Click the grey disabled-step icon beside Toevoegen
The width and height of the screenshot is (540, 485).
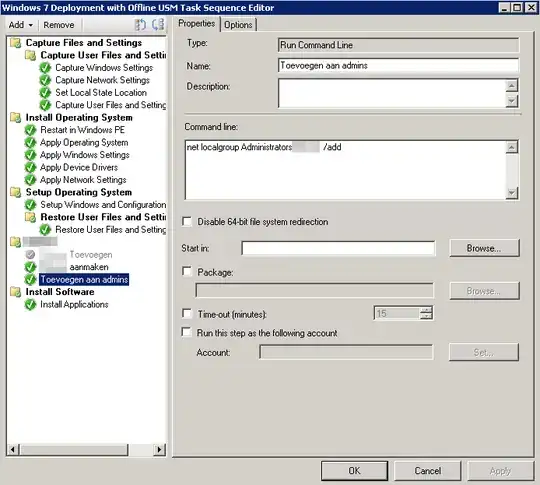(x=30, y=255)
